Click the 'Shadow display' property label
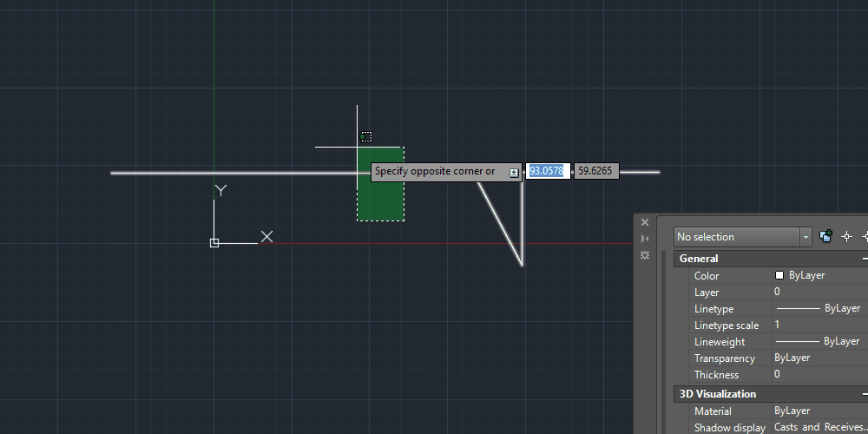Viewport: 868px width, 434px height. point(730,428)
